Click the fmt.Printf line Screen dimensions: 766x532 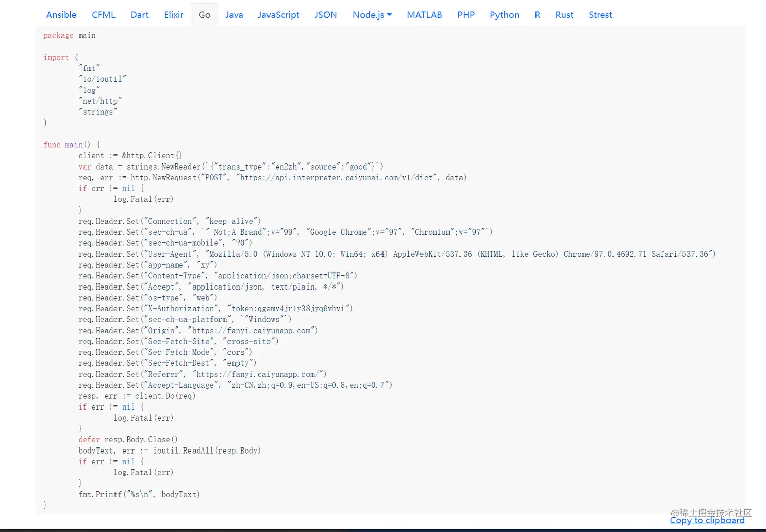(x=139, y=494)
